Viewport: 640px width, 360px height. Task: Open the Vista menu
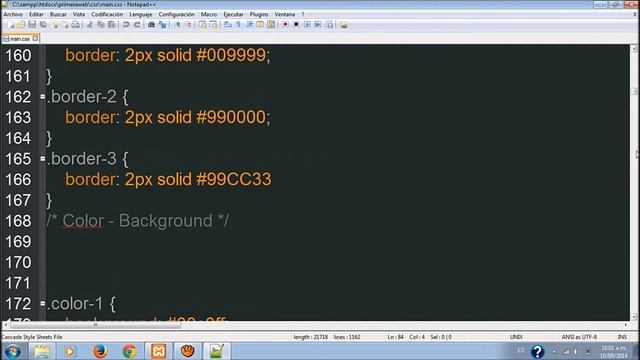[79, 14]
